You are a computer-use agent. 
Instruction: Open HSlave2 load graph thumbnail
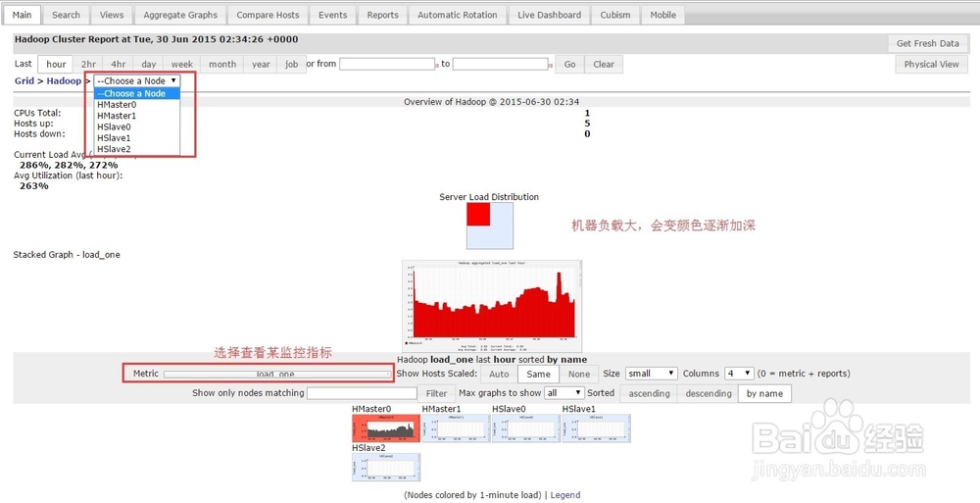pos(385,467)
